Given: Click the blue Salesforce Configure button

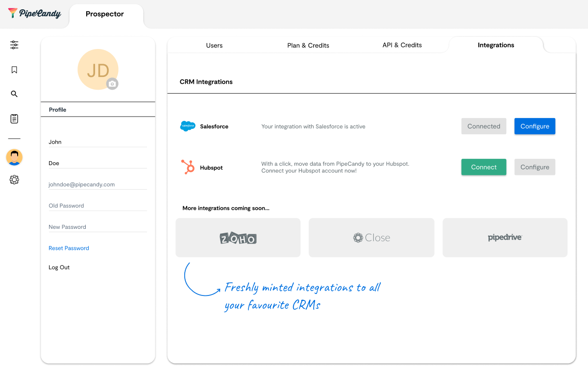Looking at the screenshot, I should 535,126.
